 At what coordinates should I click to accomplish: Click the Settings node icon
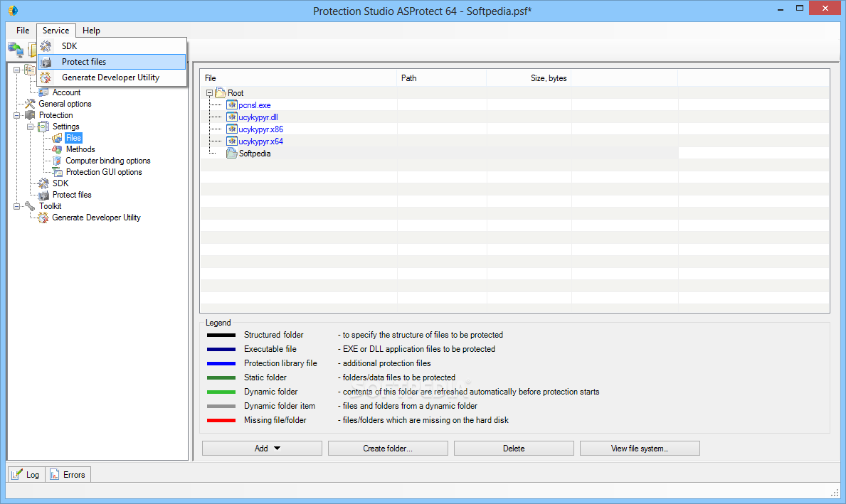(43, 126)
